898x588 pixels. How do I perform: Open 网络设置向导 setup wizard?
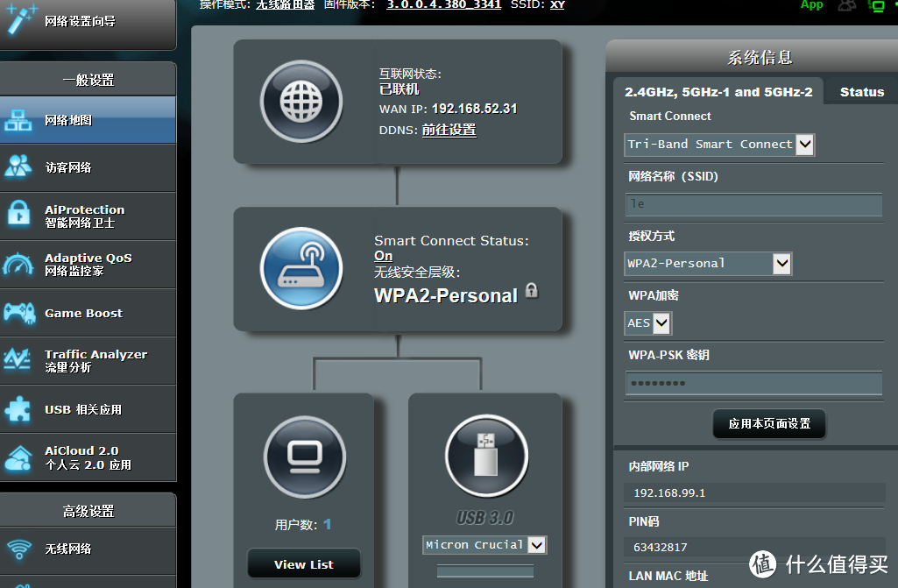[x=88, y=23]
